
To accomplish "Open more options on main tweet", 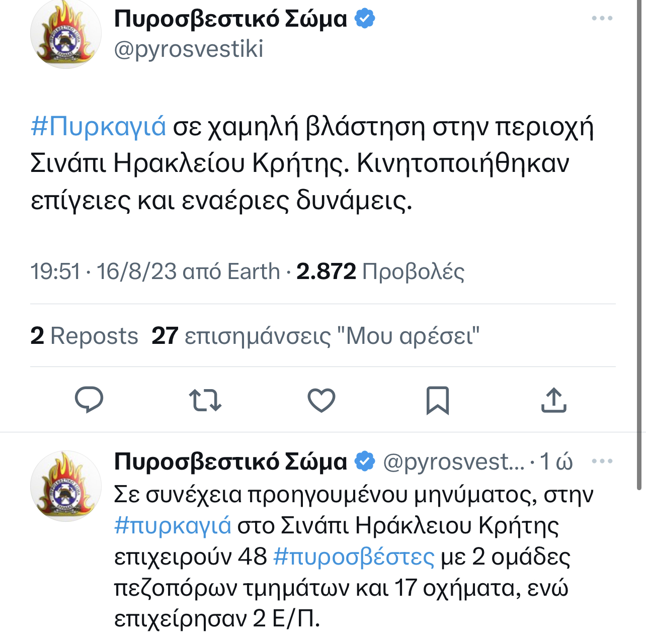I will coord(602,19).
